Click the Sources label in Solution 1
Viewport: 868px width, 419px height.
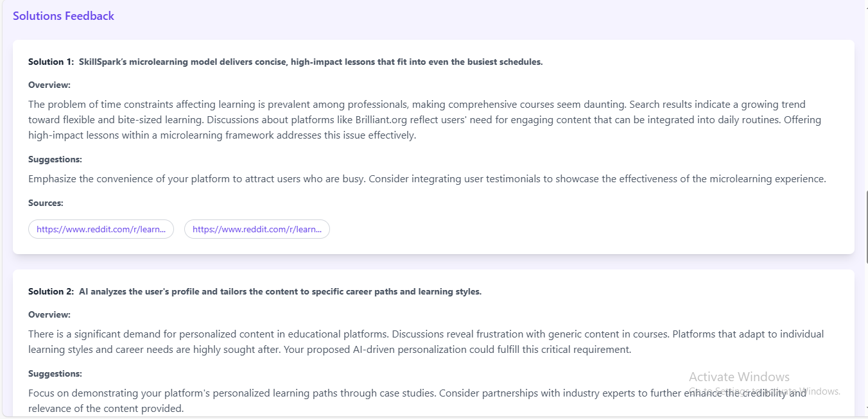click(46, 203)
